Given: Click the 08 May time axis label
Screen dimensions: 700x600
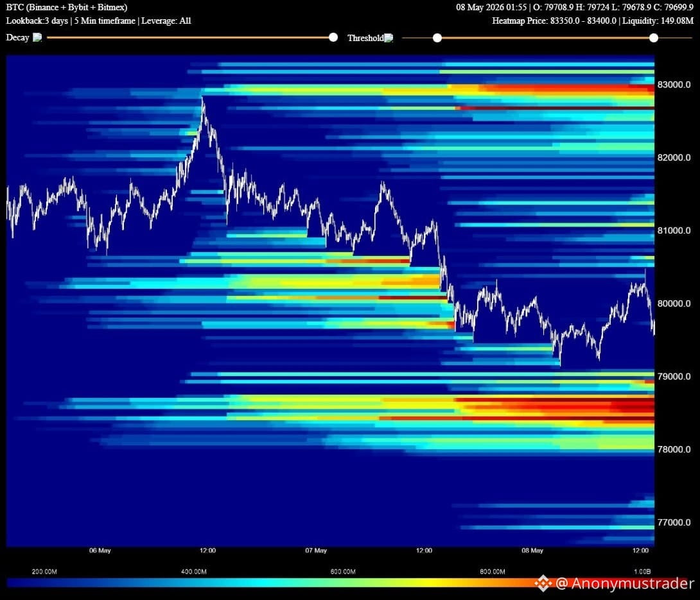Looking at the screenshot, I should 532,551.
